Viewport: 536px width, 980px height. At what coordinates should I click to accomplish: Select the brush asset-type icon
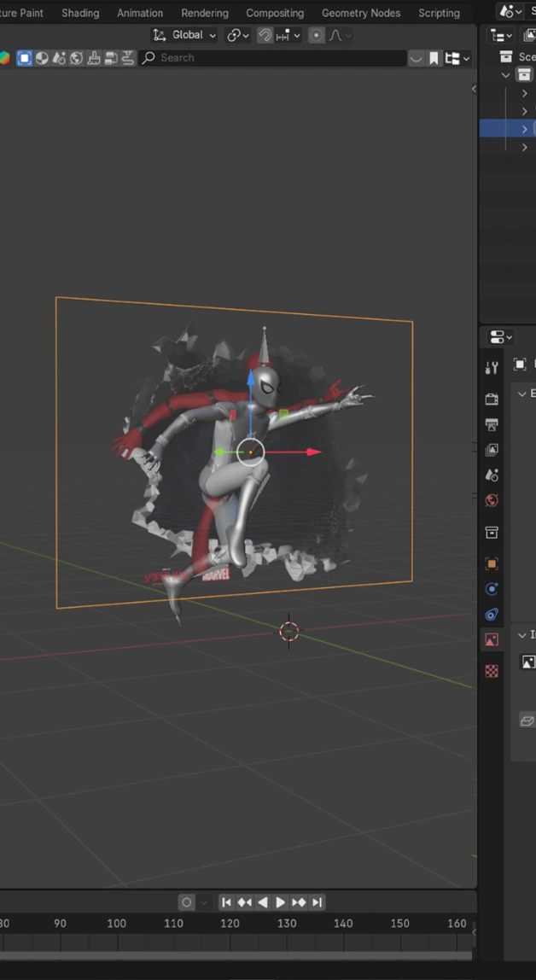click(x=95, y=58)
